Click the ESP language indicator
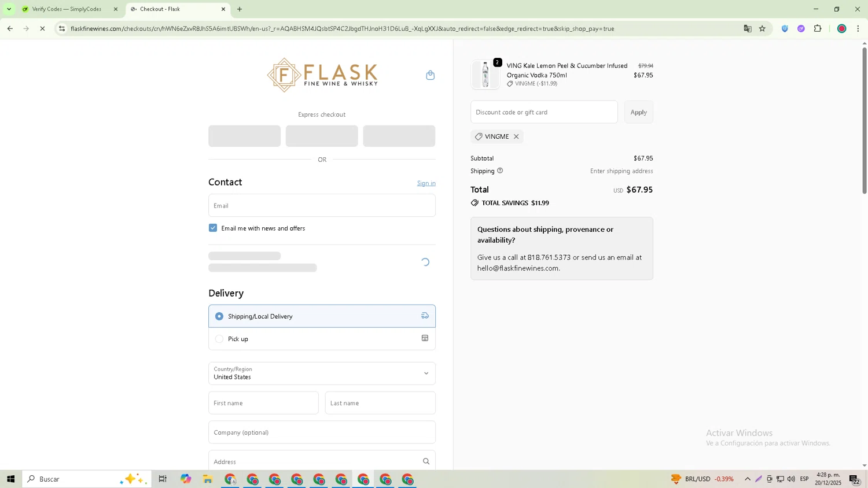 coord(804,479)
